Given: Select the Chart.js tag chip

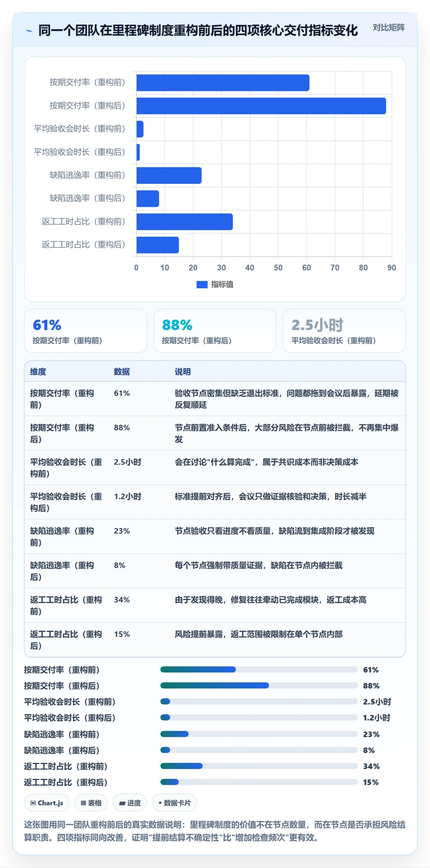Looking at the screenshot, I should tap(47, 803).
